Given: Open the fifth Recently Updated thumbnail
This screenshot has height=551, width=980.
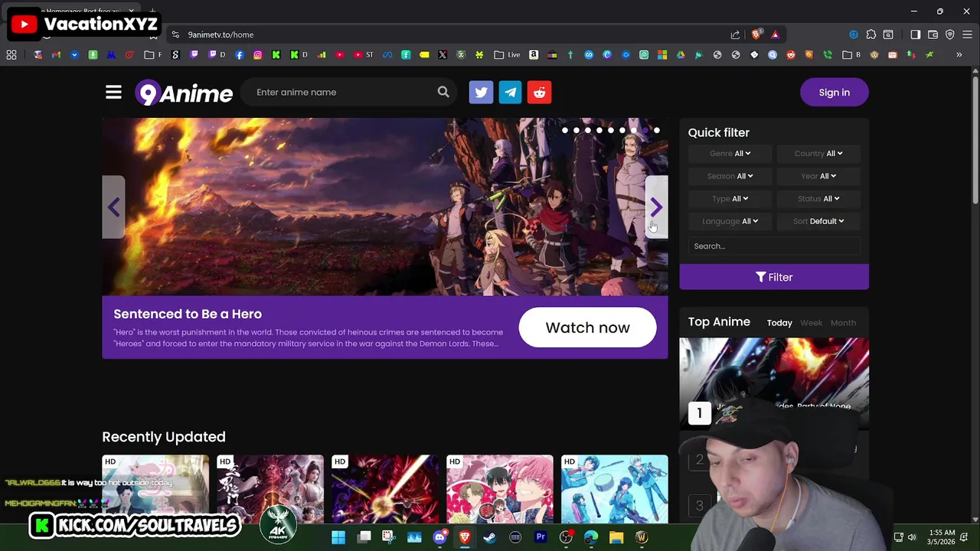Looking at the screenshot, I should pos(615,490).
